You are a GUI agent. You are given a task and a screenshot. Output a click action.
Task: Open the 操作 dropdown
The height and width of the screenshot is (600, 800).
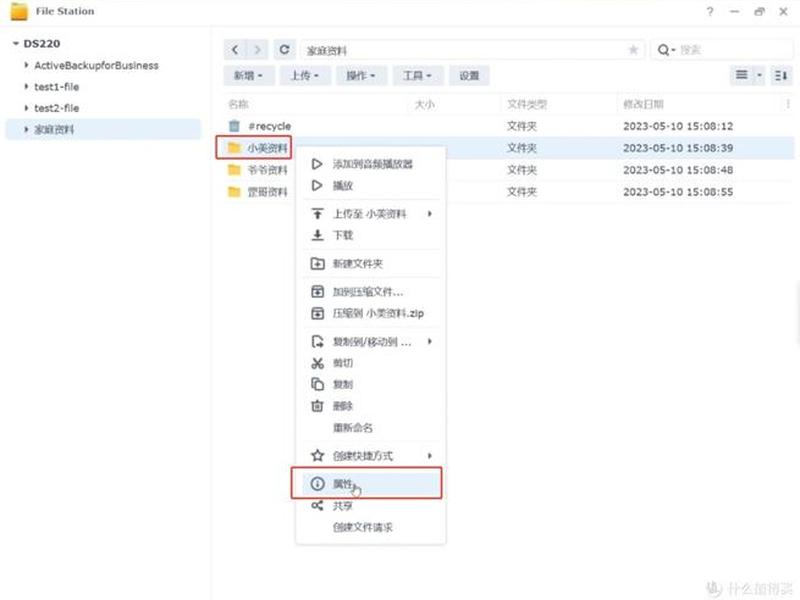361,76
